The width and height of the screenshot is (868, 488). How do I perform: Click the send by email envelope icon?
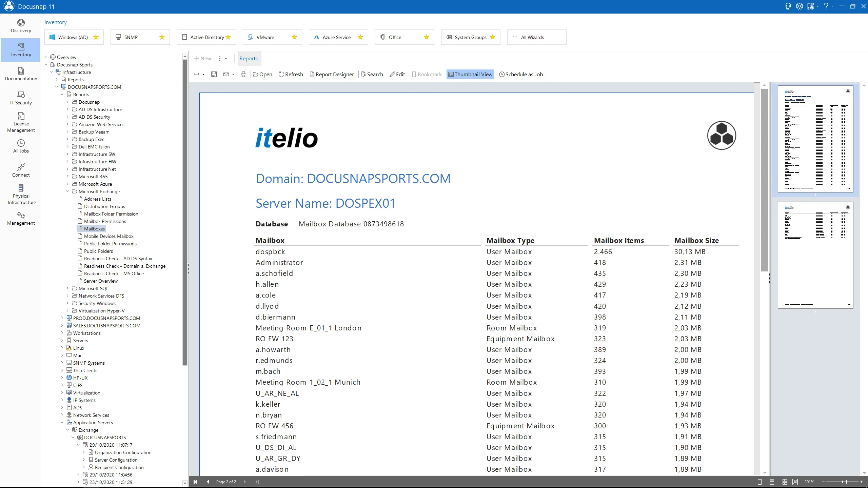226,74
